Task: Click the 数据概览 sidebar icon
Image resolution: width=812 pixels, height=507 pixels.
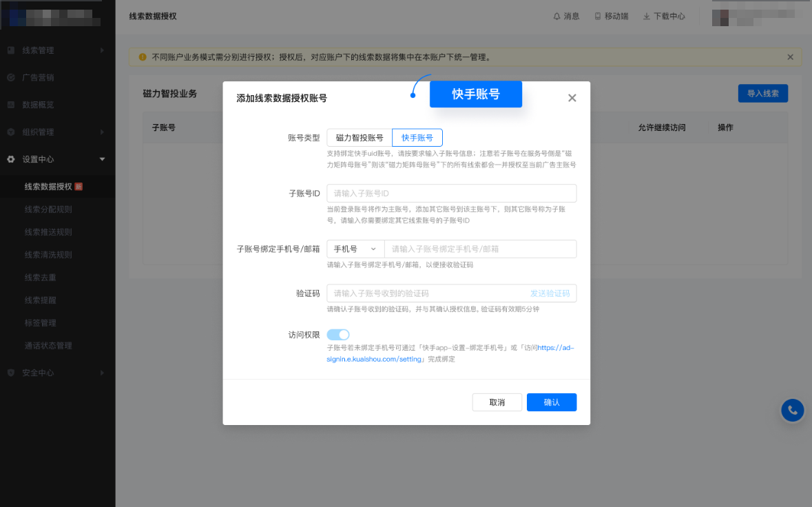Action: pyautogui.click(x=11, y=105)
